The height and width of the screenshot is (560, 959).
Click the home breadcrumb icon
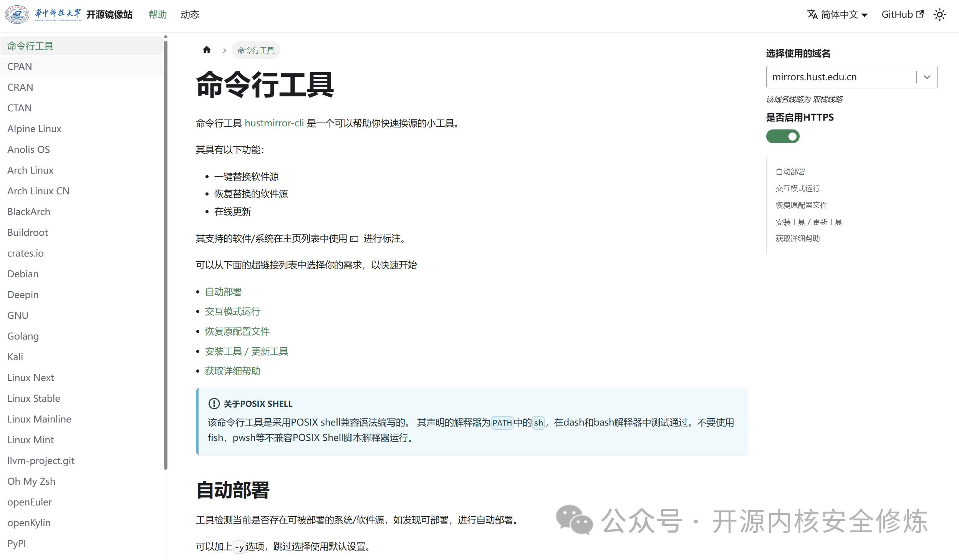[x=207, y=50]
